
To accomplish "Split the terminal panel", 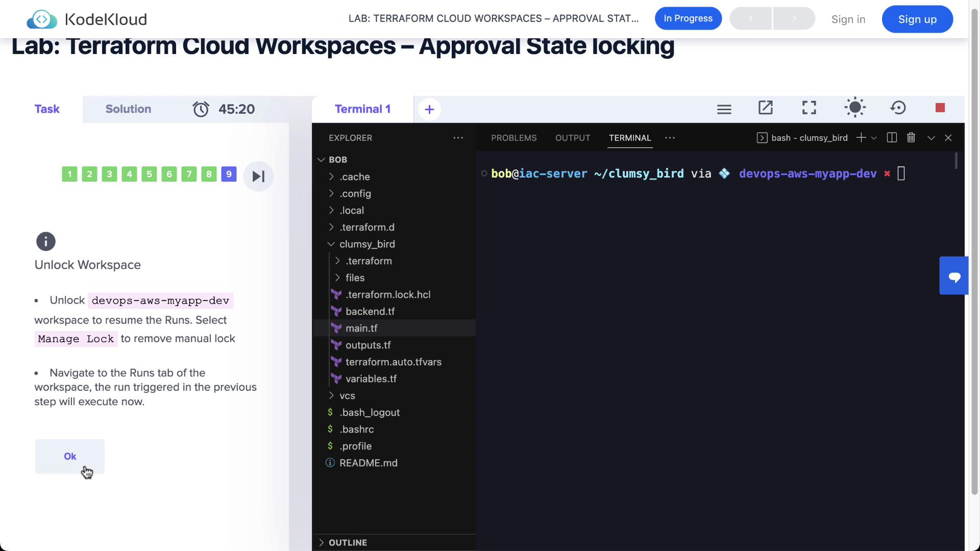I will click(x=892, y=138).
